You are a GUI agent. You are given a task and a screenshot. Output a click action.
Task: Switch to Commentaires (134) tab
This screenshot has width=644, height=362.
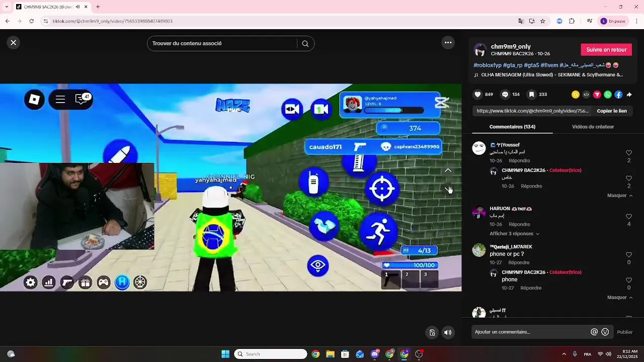(x=512, y=127)
